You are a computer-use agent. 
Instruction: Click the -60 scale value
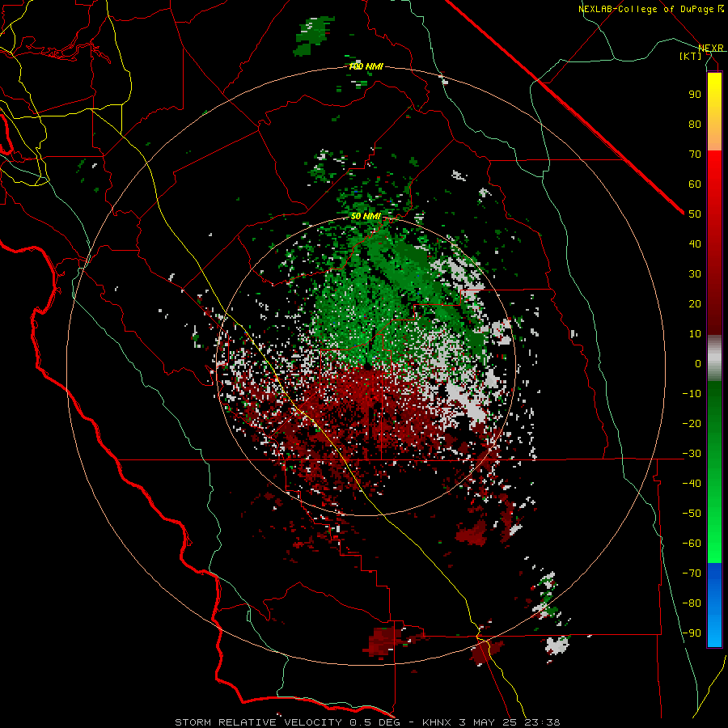(x=692, y=544)
